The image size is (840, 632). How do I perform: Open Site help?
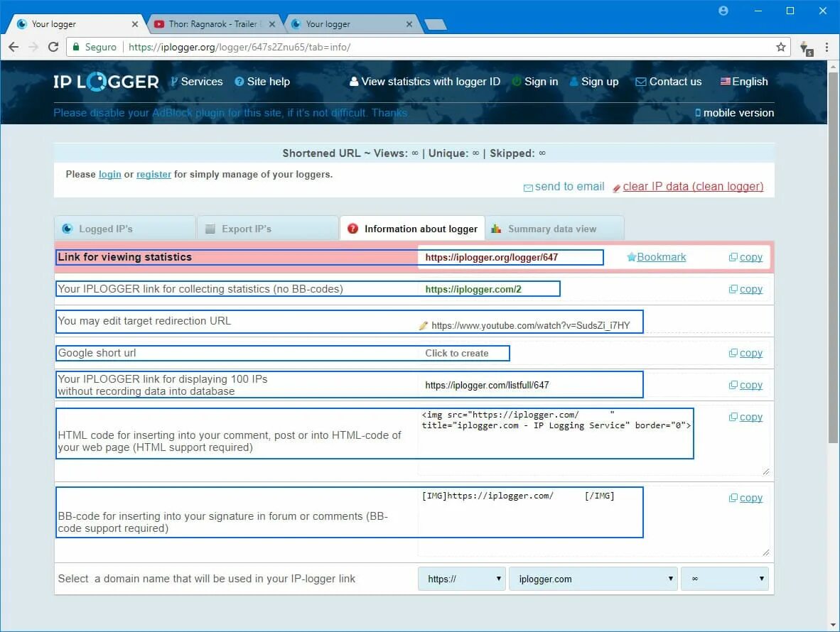[262, 82]
